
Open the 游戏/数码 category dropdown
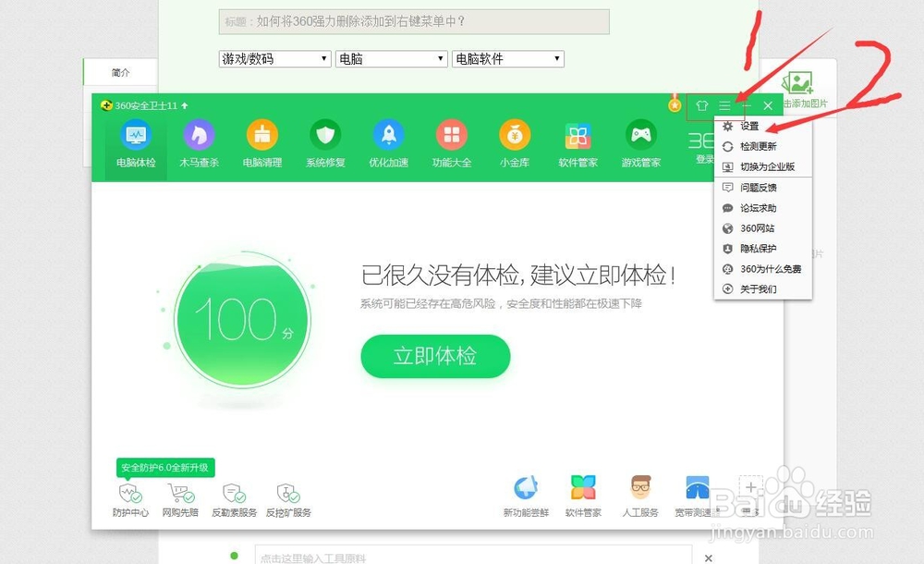[274, 58]
